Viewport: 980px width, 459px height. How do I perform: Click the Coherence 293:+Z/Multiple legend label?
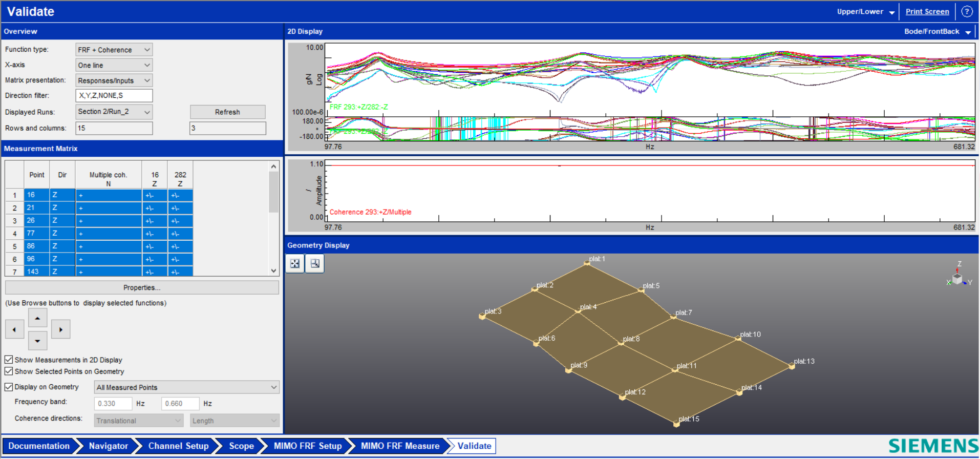[x=370, y=212]
